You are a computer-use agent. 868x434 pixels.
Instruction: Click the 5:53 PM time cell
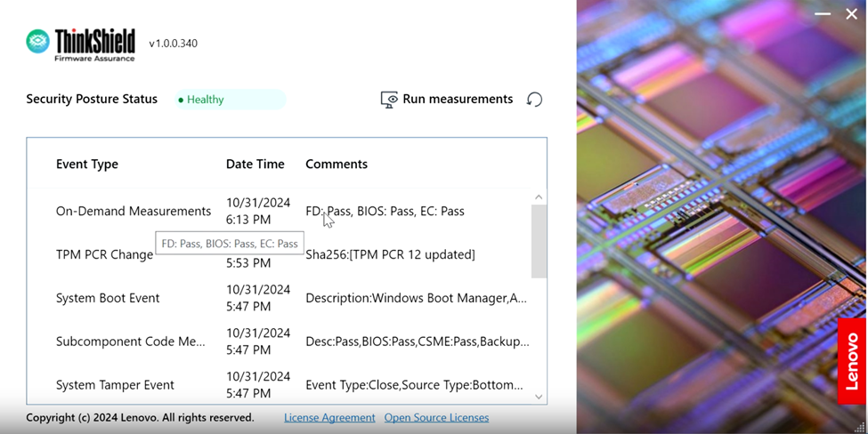pyautogui.click(x=248, y=263)
